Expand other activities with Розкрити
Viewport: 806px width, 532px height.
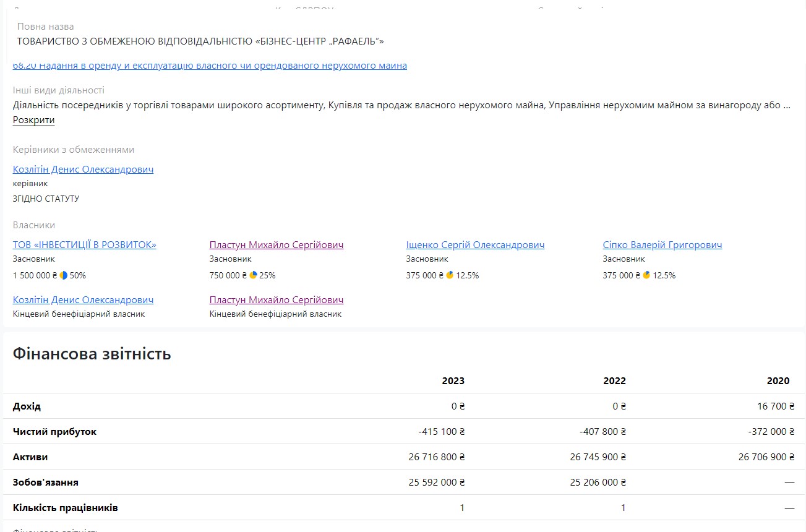coord(33,120)
